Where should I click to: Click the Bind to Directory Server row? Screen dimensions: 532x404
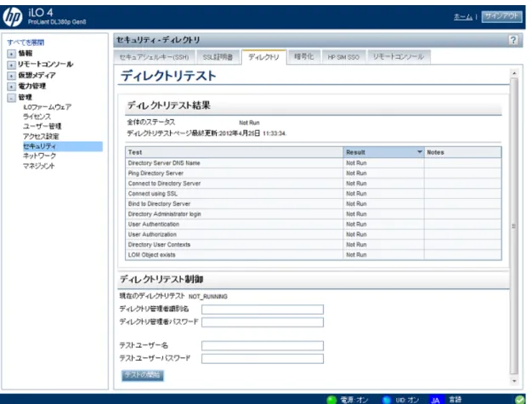(x=313, y=203)
